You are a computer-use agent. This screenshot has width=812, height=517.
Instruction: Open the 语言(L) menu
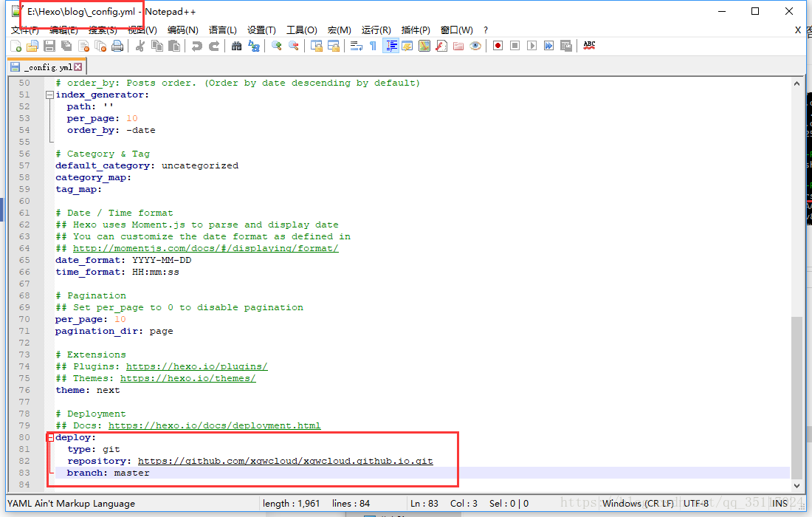click(x=223, y=30)
